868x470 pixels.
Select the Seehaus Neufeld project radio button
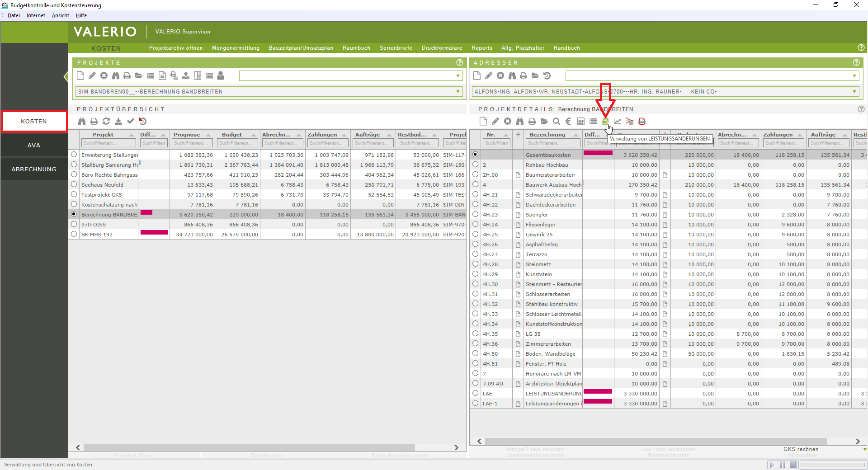pyautogui.click(x=74, y=184)
